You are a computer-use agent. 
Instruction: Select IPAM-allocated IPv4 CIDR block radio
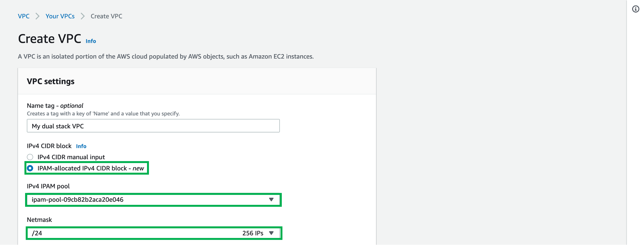[30, 168]
